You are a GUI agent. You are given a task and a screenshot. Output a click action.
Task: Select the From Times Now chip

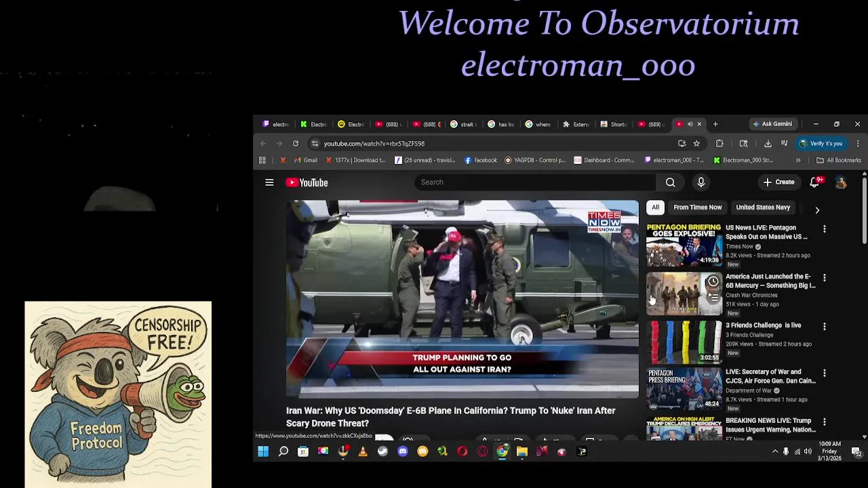pos(697,207)
